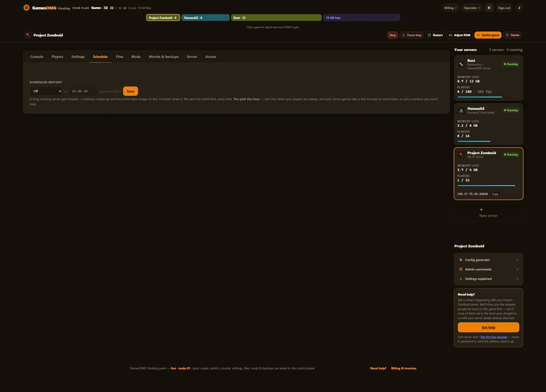Open the J account avatar
The width and height of the screenshot is (546, 392).
pos(519,8)
